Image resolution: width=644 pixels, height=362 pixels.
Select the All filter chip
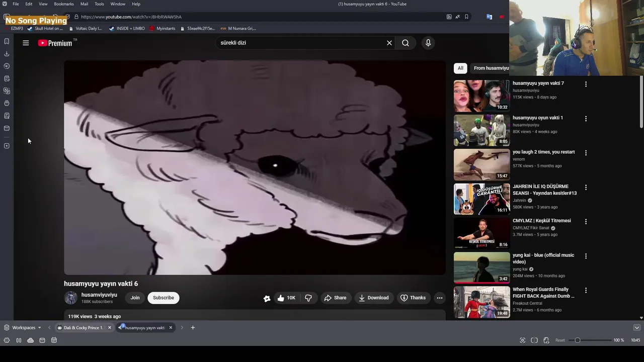click(460, 68)
